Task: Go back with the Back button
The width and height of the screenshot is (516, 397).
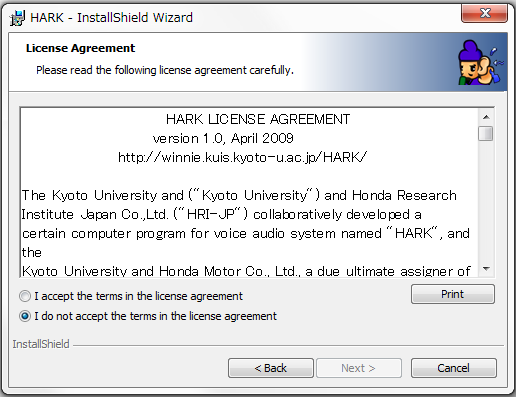Action: click(271, 368)
